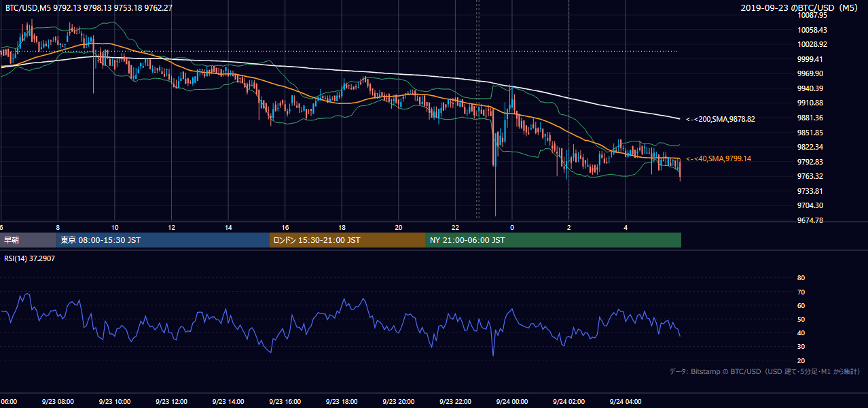This screenshot has width=868, height=408.
Task: Click the bottom date label 9/23 16:00
Action: point(285,402)
